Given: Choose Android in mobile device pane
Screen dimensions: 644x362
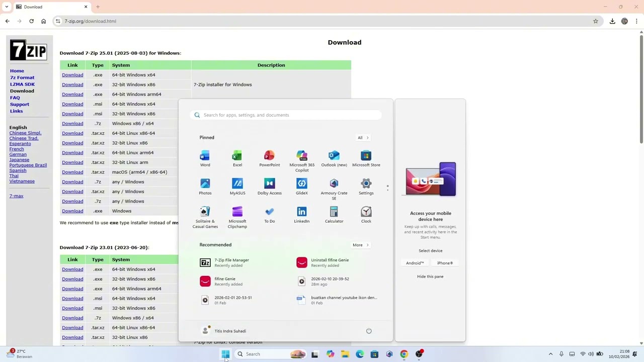Looking at the screenshot, I should pos(415,263).
